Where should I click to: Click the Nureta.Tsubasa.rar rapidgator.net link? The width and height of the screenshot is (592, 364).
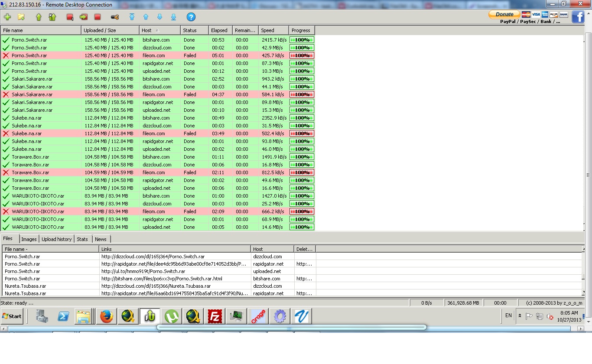175,293
